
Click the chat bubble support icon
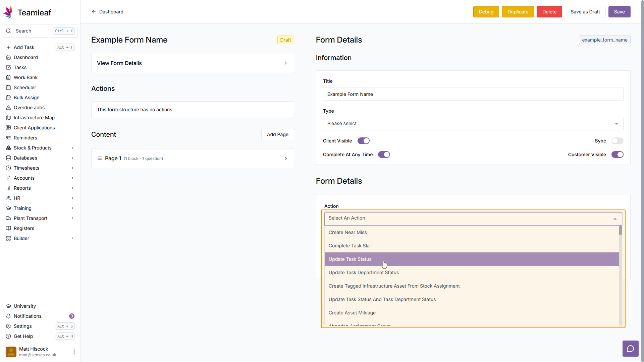coord(630,349)
